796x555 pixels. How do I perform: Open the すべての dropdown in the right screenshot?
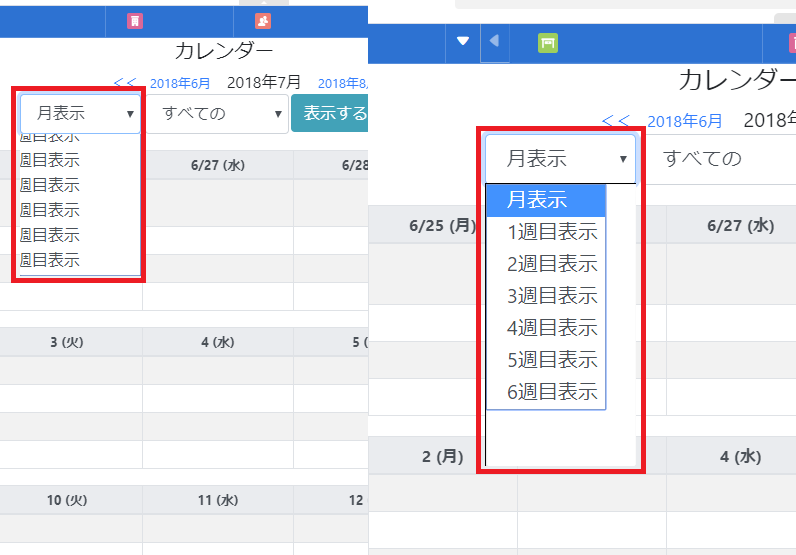click(721, 159)
